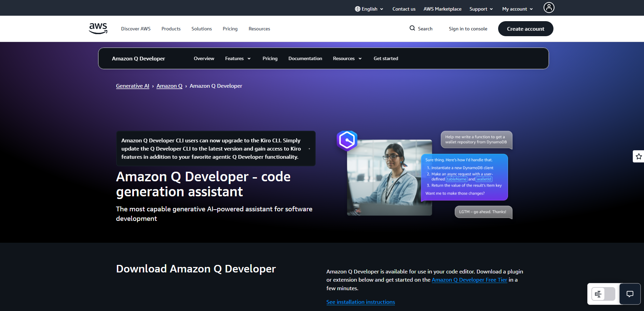Viewport: 644px width, 311px height.
Task: Go to the Get started tab
Action: pos(386,58)
